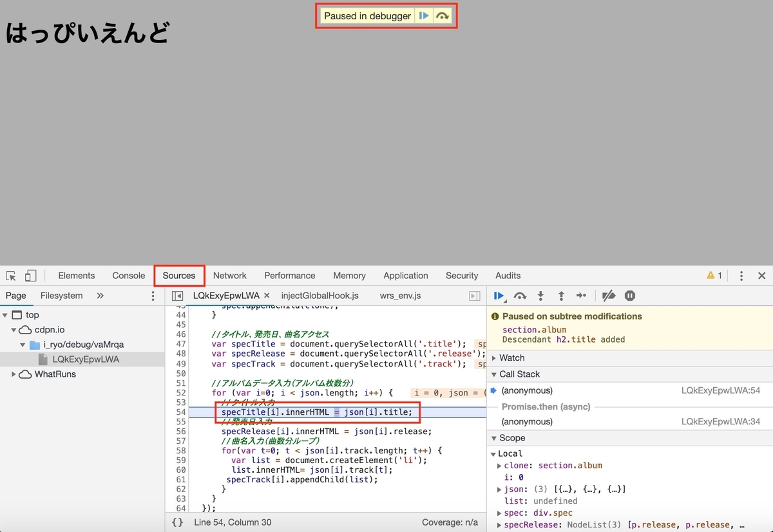Image resolution: width=773 pixels, height=532 pixels.
Task: Expand the specRelease NodeList variable
Action: click(x=499, y=525)
